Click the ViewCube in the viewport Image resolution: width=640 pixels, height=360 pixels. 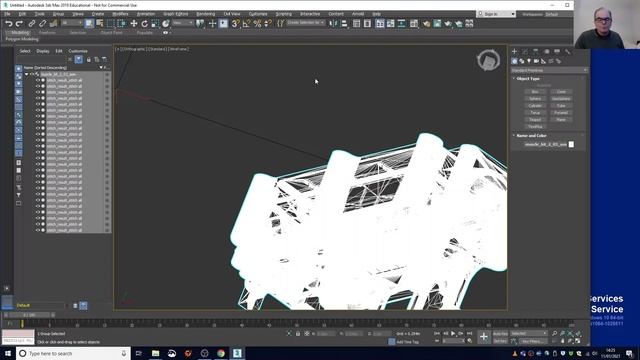coord(488,60)
